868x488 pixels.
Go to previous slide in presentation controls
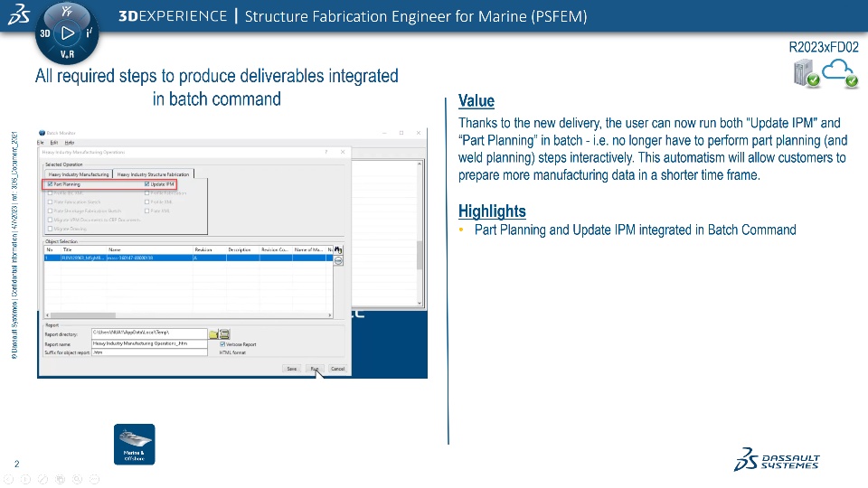coord(8,479)
